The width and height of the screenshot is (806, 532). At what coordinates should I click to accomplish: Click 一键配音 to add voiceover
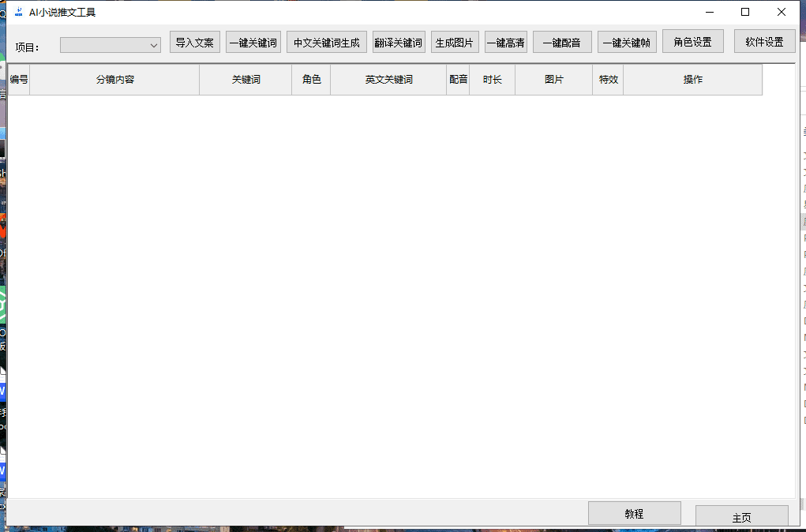click(562, 42)
